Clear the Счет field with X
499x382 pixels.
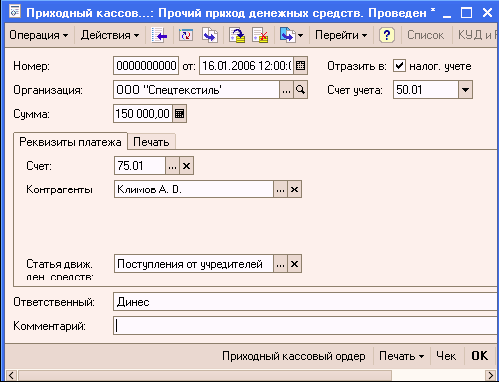tap(186, 166)
